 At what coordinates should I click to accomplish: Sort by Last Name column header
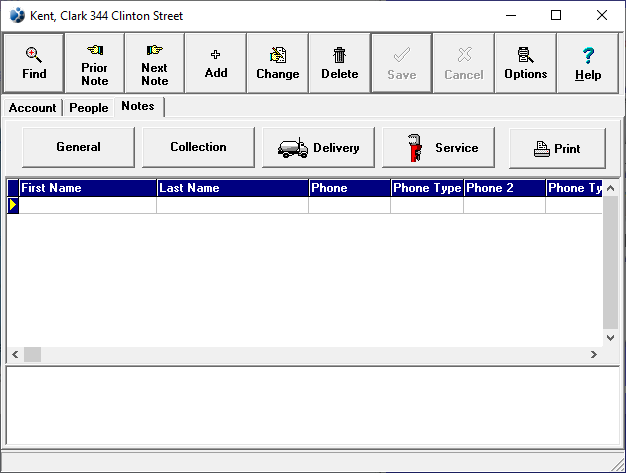click(232, 188)
